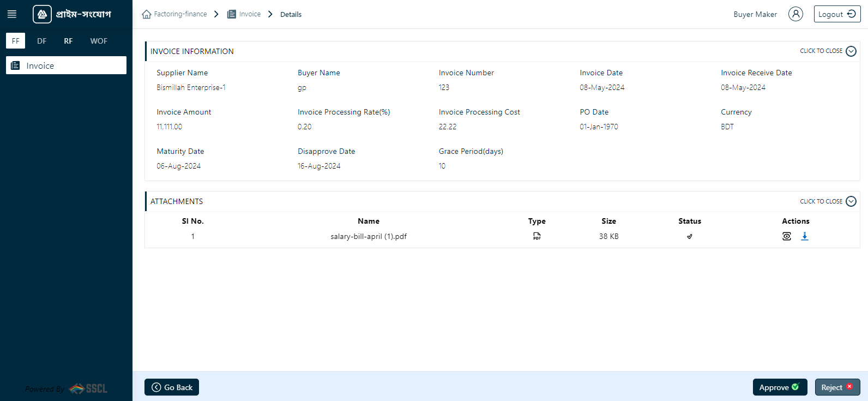Select the processing cost value 22.22
Screen dimensions: 868x401
[x=448, y=127]
